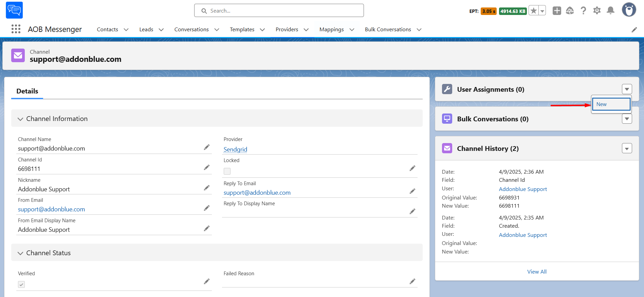Collapse the Channel Information section

point(20,119)
